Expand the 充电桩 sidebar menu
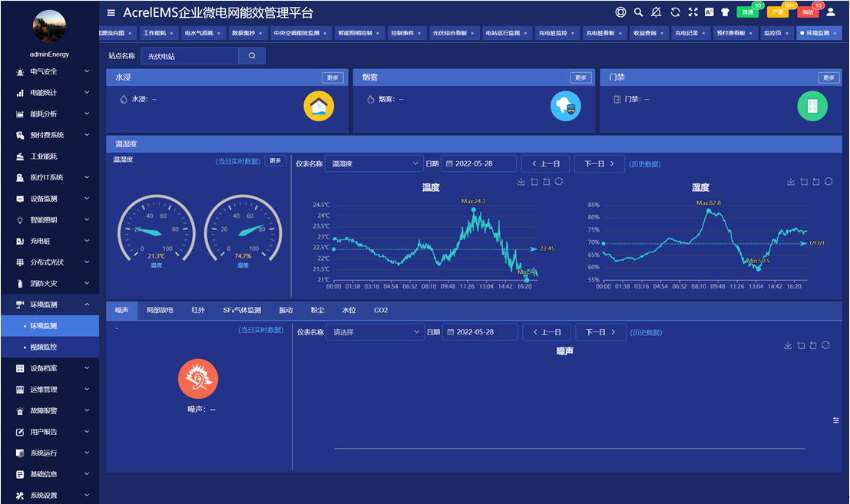 click(x=50, y=241)
